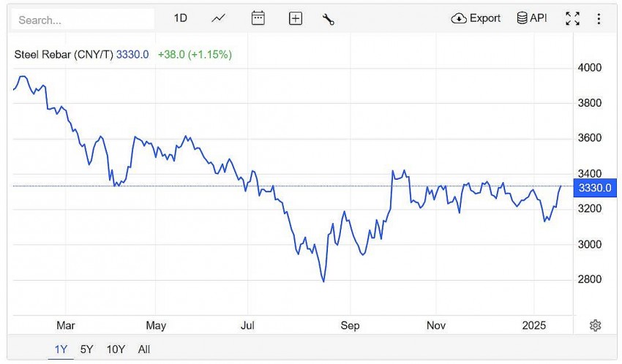622x364 pixels.
Task: Click the Search input field
Action: tap(82, 20)
